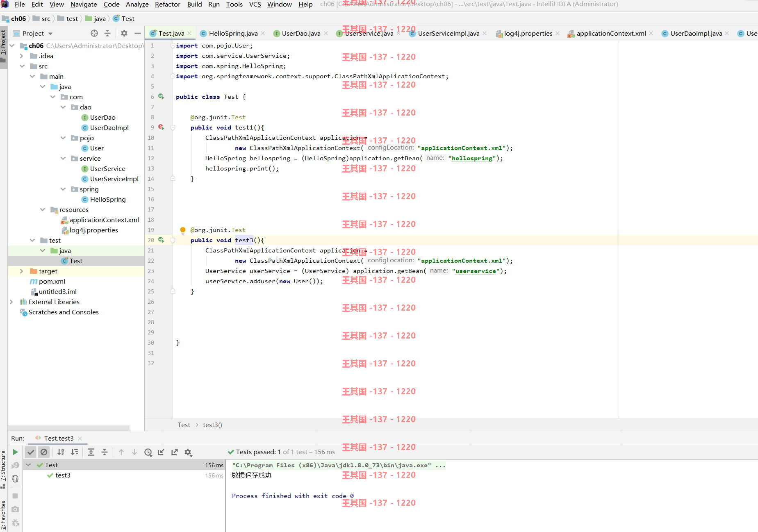Image resolution: width=758 pixels, height=532 pixels.
Task: Expand the .idea folder
Action: 22,56
